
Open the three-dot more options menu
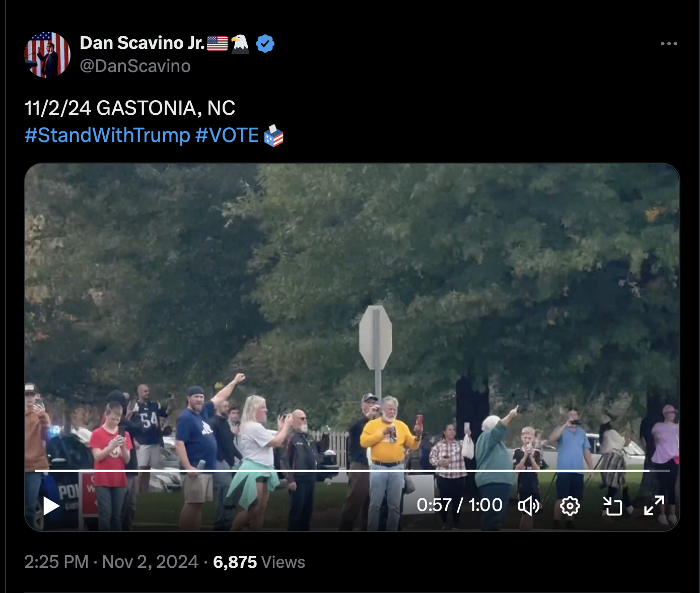tap(669, 44)
